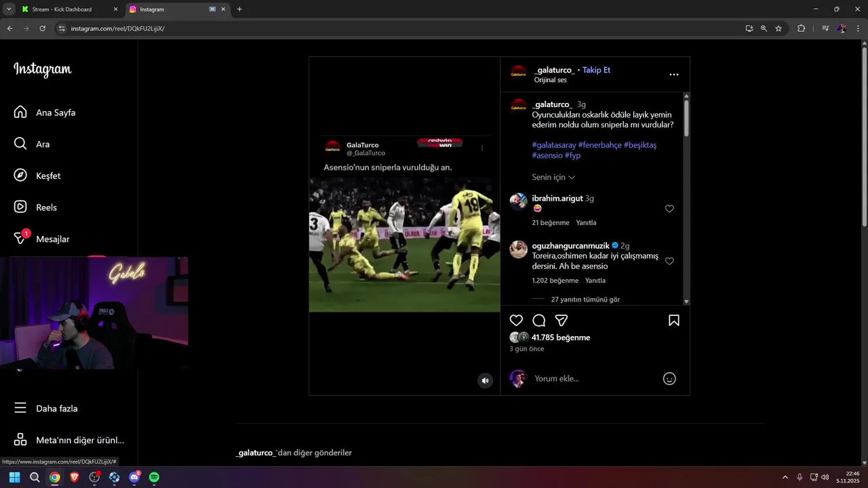This screenshot has height=488, width=868.
Task: View 1.202 beğenme likes on comment
Action: 555,281
